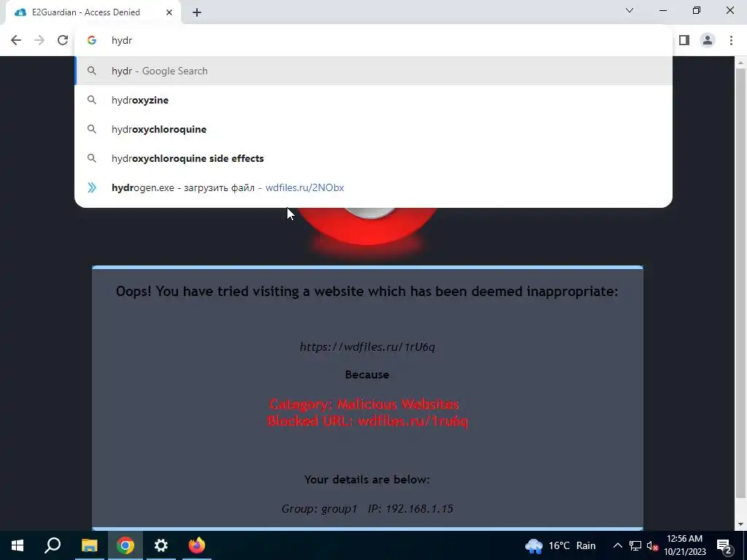
Task: Open Settings from the taskbar
Action: 161,545
